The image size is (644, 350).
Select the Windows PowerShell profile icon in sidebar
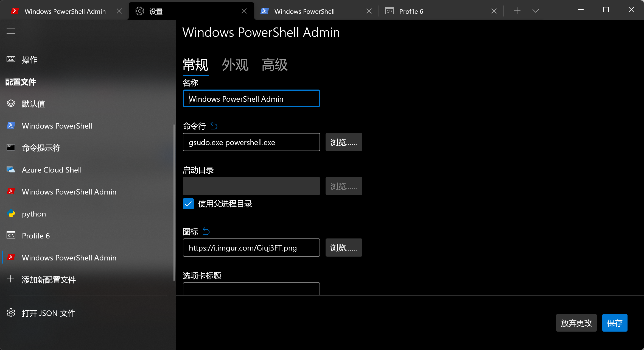(x=11, y=126)
